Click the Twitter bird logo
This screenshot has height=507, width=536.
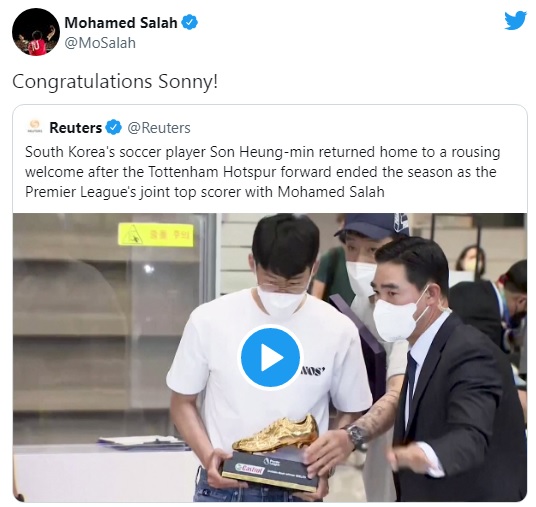(515, 21)
